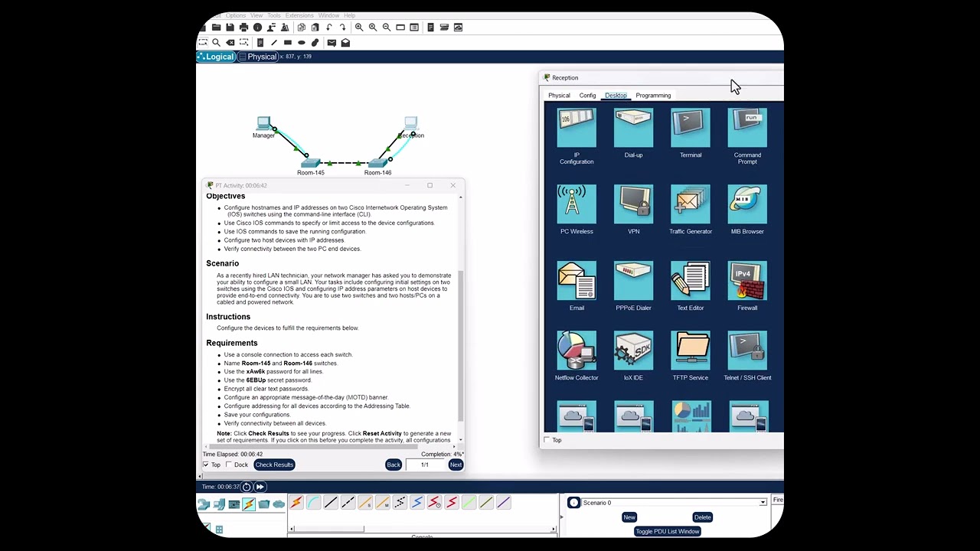Image resolution: width=980 pixels, height=551 pixels.
Task: Open the Scenario 0 dropdown
Action: click(x=763, y=503)
